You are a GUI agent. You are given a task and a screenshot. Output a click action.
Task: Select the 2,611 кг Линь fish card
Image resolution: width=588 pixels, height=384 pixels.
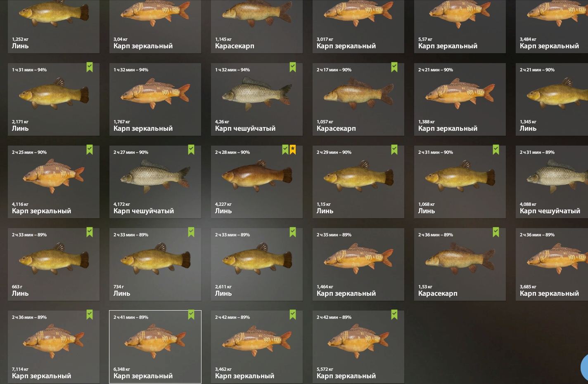257,264
